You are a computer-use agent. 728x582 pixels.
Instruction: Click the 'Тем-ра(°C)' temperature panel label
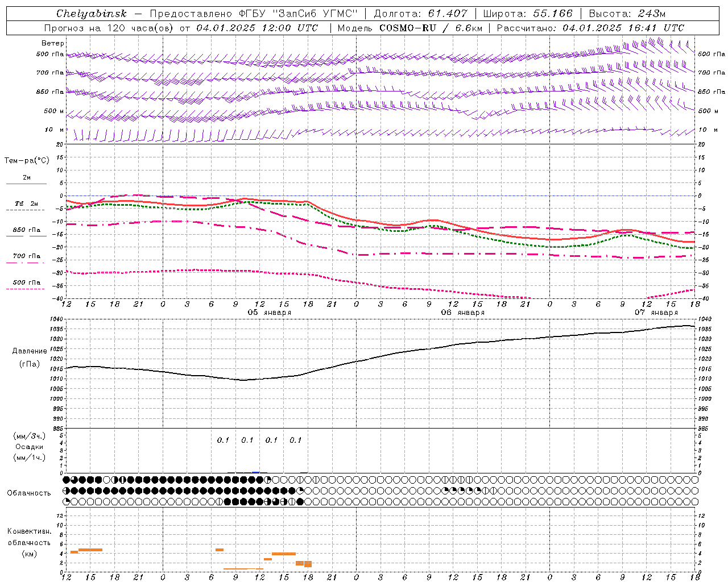(x=27, y=161)
